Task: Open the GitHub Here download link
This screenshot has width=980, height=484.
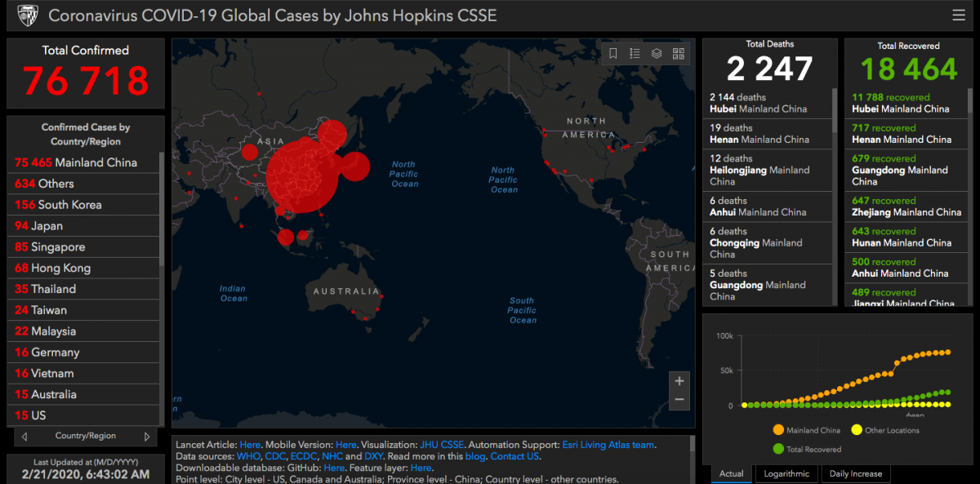Action: point(334,468)
